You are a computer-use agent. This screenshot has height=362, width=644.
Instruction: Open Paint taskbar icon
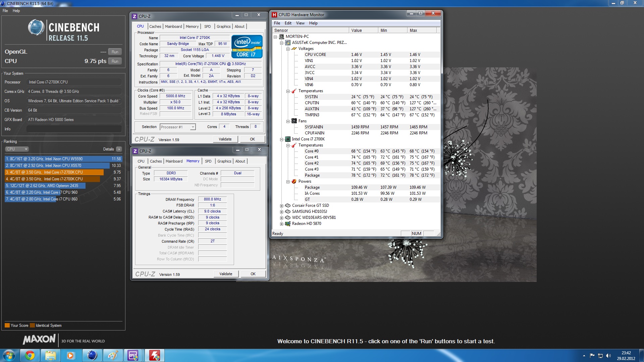(x=112, y=355)
